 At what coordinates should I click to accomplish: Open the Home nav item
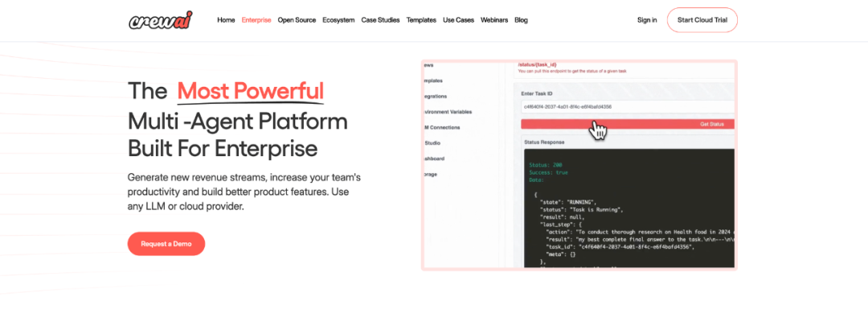tap(226, 20)
